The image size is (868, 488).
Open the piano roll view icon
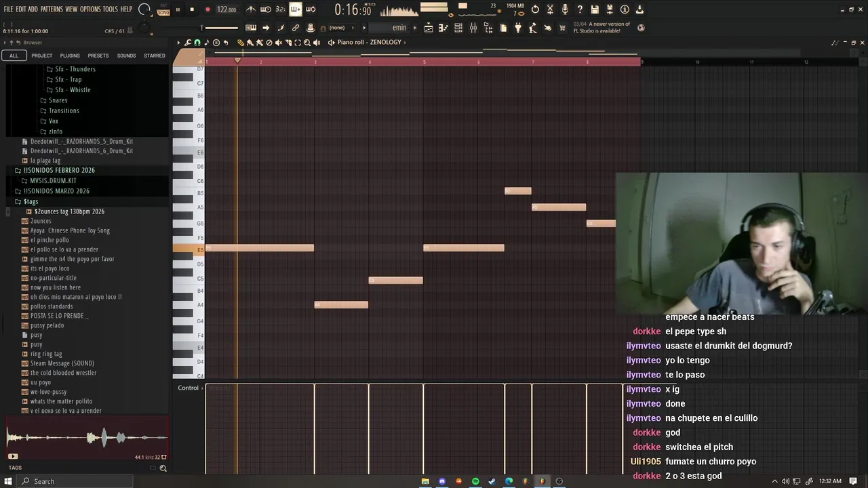coord(443,28)
